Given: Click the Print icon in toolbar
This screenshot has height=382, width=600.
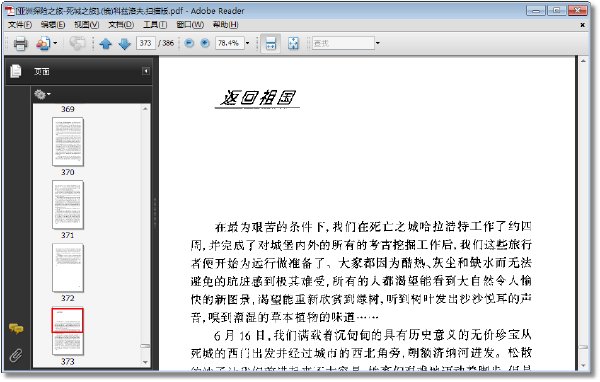Looking at the screenshot, I should (20, 43).
